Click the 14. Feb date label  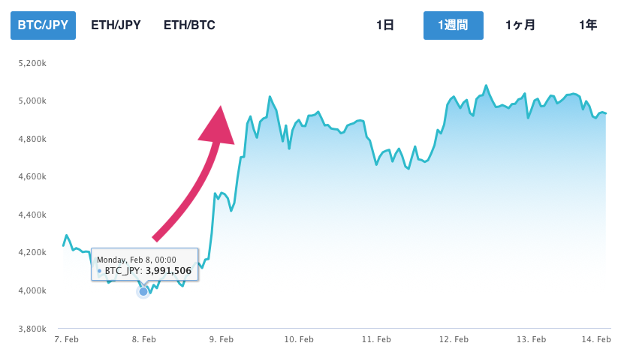point(596,339)
